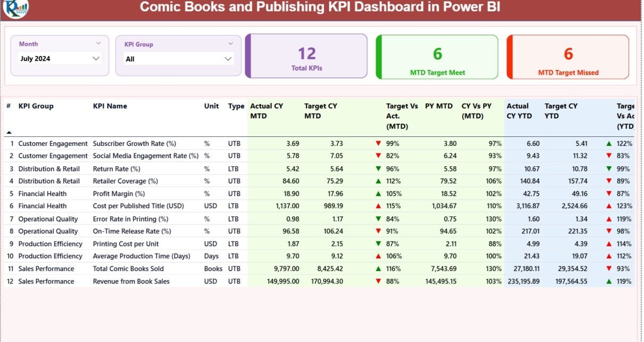Click the red down arrow in the Profit Margin YTD column

pos(609,194)
